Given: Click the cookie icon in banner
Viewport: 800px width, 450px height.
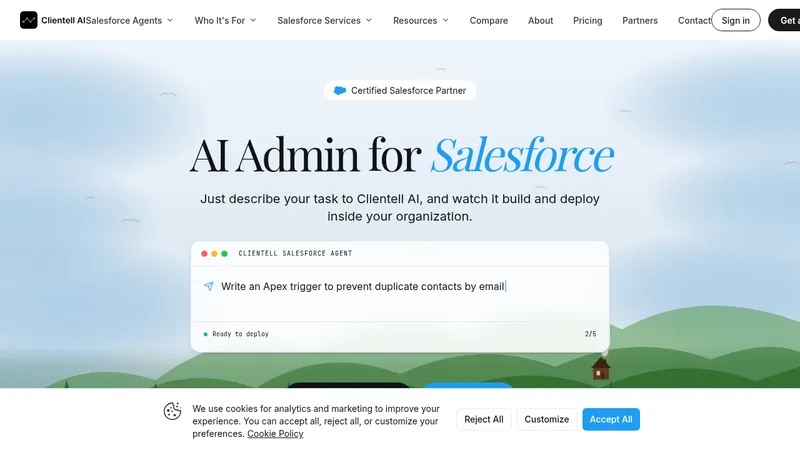Looking at the screenshot, I should (x=172, y=411).
